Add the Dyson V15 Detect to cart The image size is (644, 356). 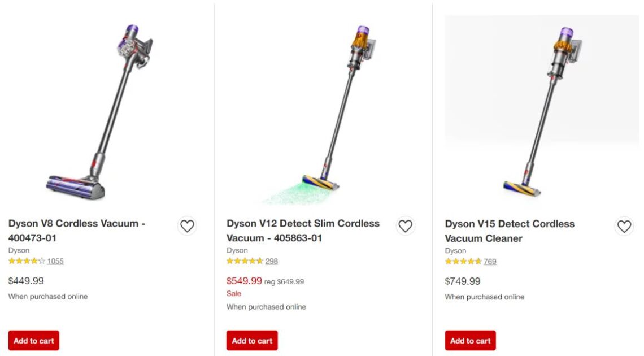(471, 340)
